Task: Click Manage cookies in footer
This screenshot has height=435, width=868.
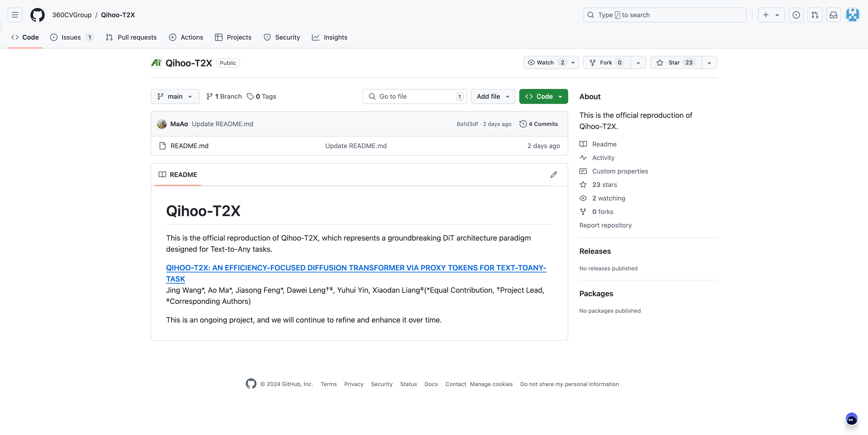Action: tap(491, 384)
